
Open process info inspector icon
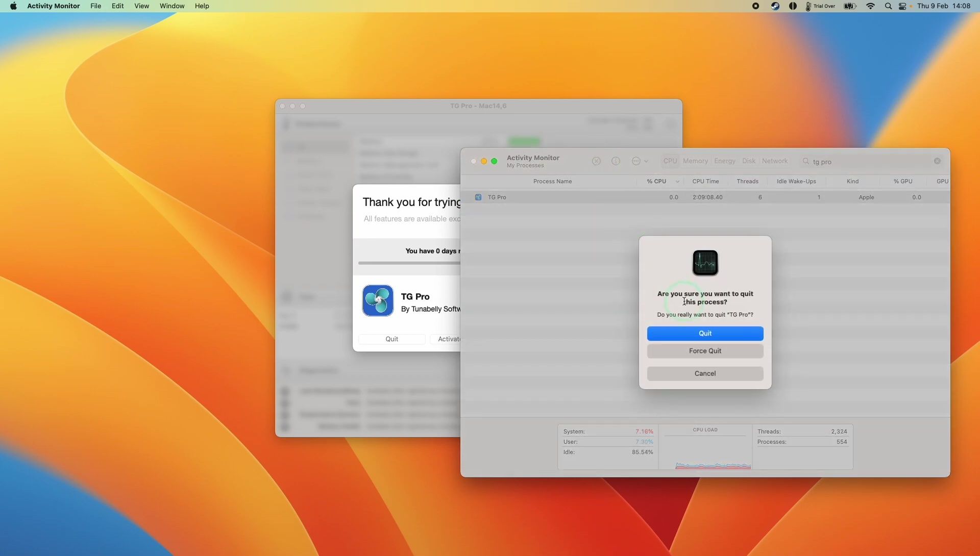(x=616, y=161)
